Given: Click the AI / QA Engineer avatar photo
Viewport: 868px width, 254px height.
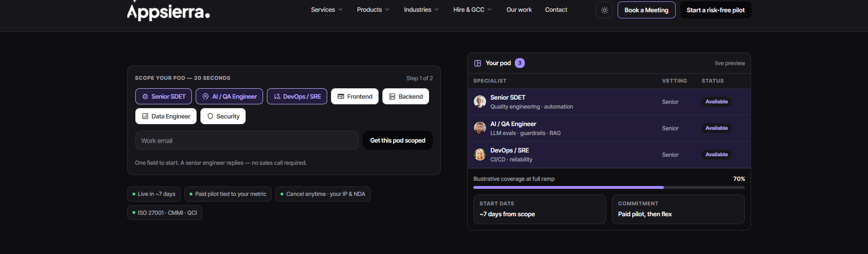Looking at the screenshot, I should click(x=480, y=128).
